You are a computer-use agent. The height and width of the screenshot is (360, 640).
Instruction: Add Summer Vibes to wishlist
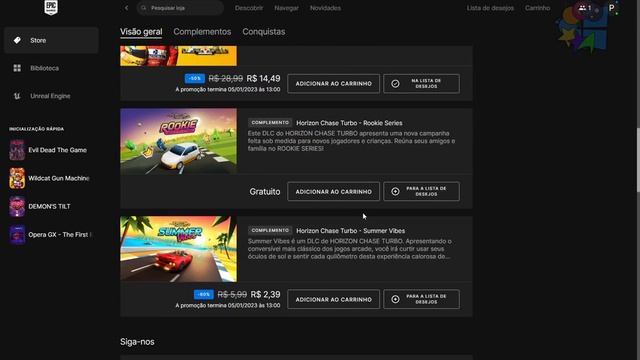(x=421, y=299)
